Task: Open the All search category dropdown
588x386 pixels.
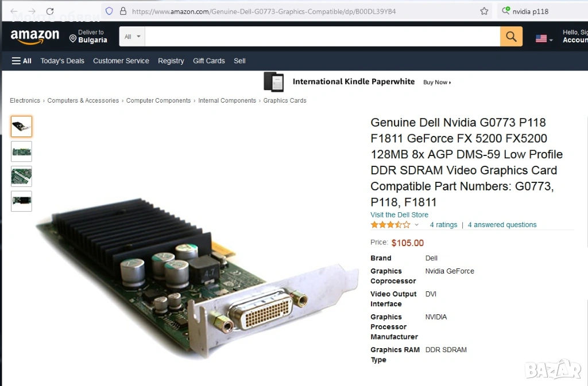Action: tap(132, 36)
